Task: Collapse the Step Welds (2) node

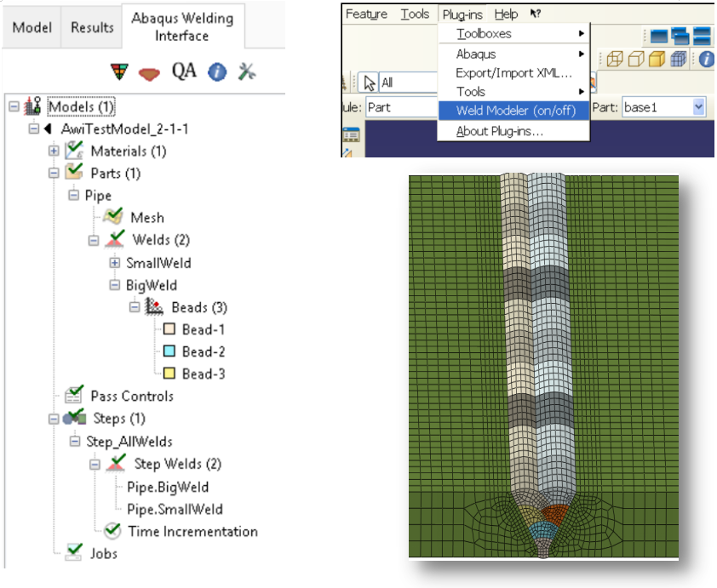Action: pyautogui.click(x=95, y=464)
